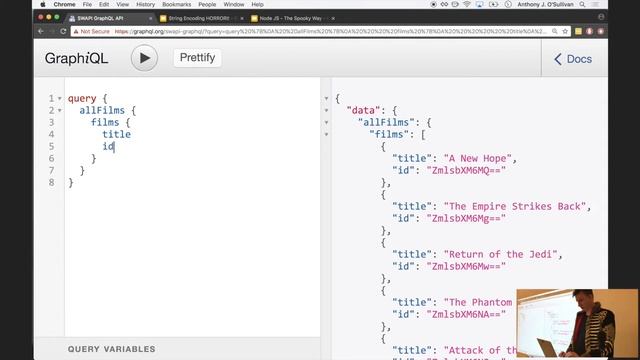Click the "allFilms" field in query editor
640x360 pixels.
coord(102,111)
